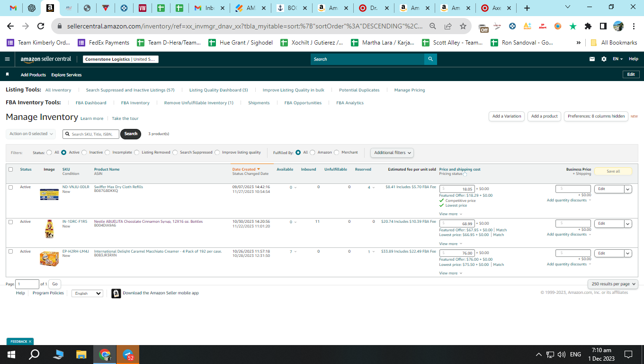
Task: Open Chrome from the taskbar
Action: (105, 355)
